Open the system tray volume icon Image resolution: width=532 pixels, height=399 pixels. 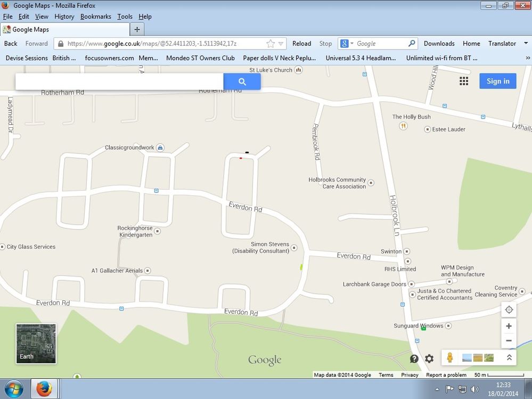coord(474,389)
